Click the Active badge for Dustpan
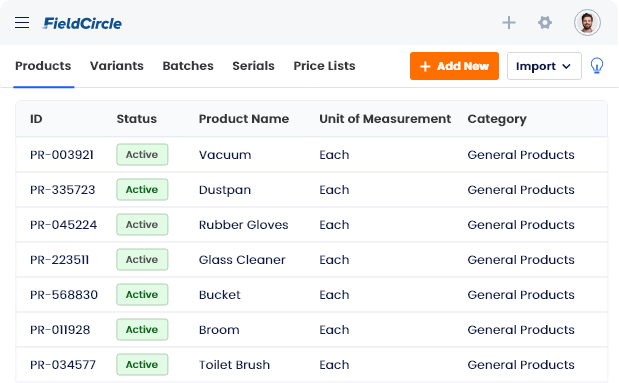Image resolution: width=619 pixels, height=383 pixels. point(142,190)
